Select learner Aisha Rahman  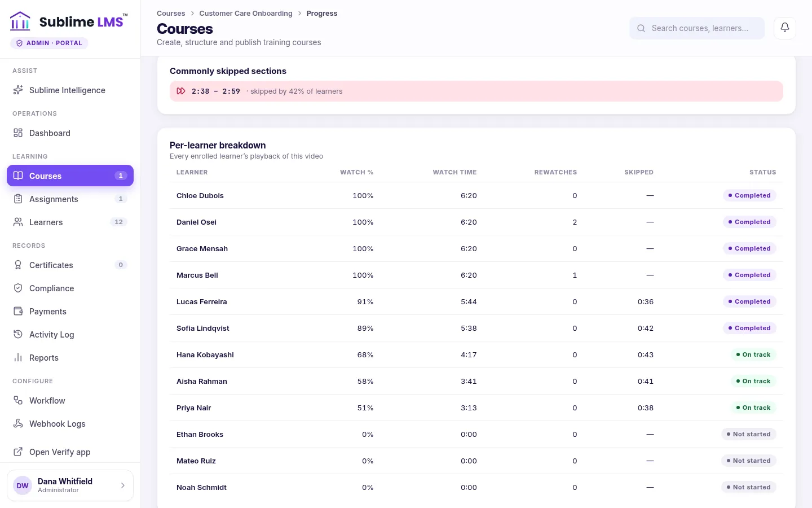[202, 382]
